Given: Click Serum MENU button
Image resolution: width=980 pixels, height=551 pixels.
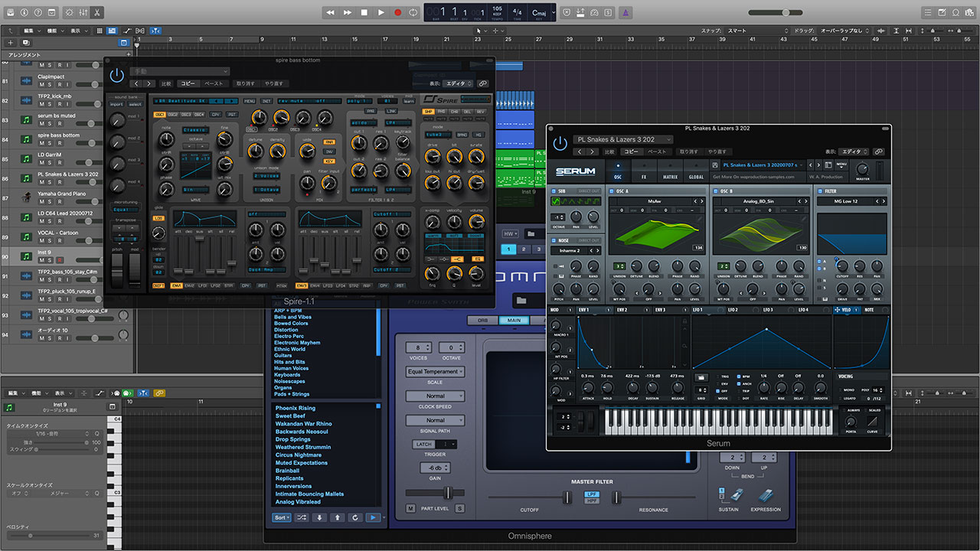Looking at the screenshot, I should click(841, 165).
